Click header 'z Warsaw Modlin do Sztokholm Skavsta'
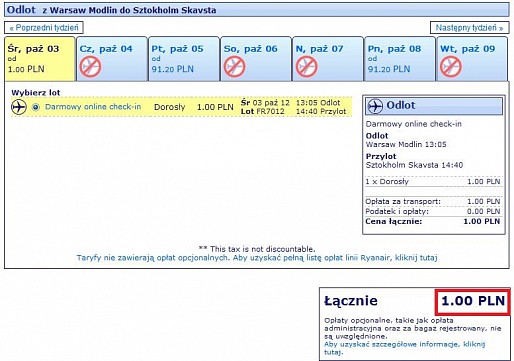 tap(129, 10)
